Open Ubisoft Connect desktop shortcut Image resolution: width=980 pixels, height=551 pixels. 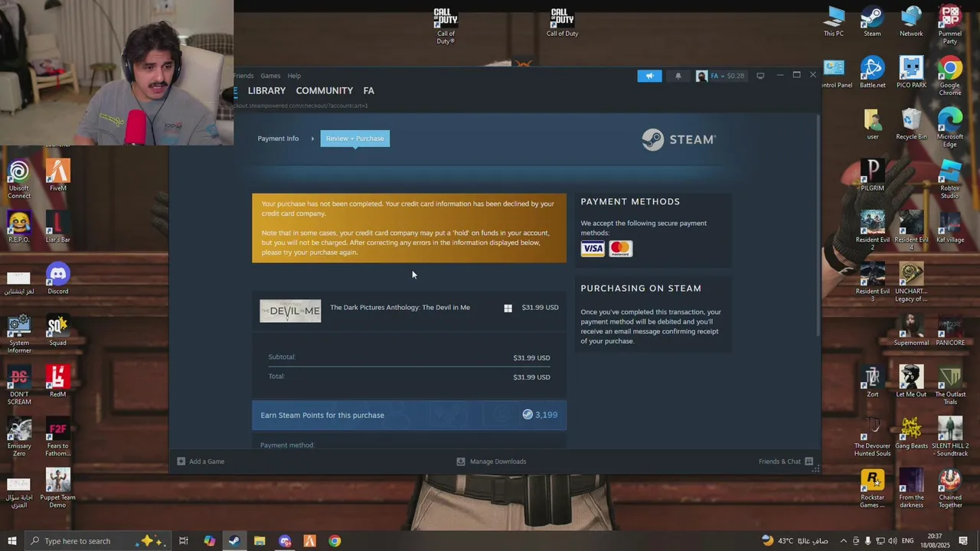pos(19,179)
